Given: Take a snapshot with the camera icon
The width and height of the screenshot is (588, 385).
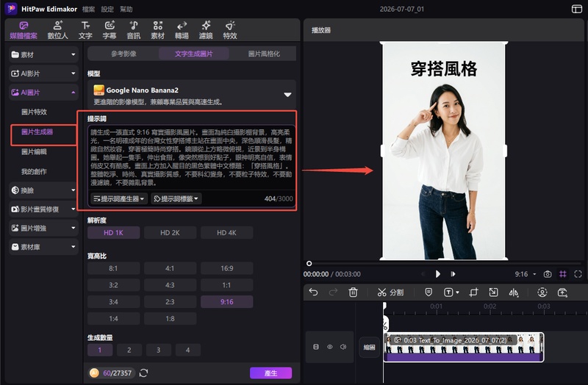Looking at the screenshot, I should (x=548, y=274).
